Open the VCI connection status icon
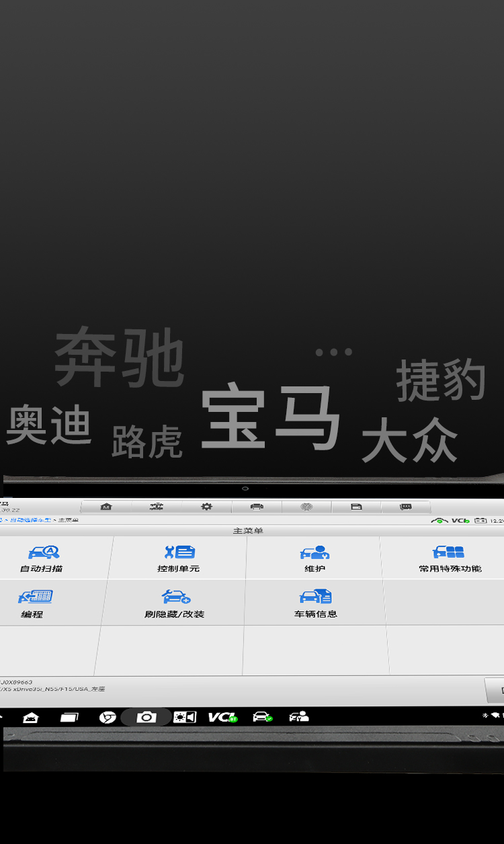The width and height of the screenshot is (504, 844). coord(222,717)
